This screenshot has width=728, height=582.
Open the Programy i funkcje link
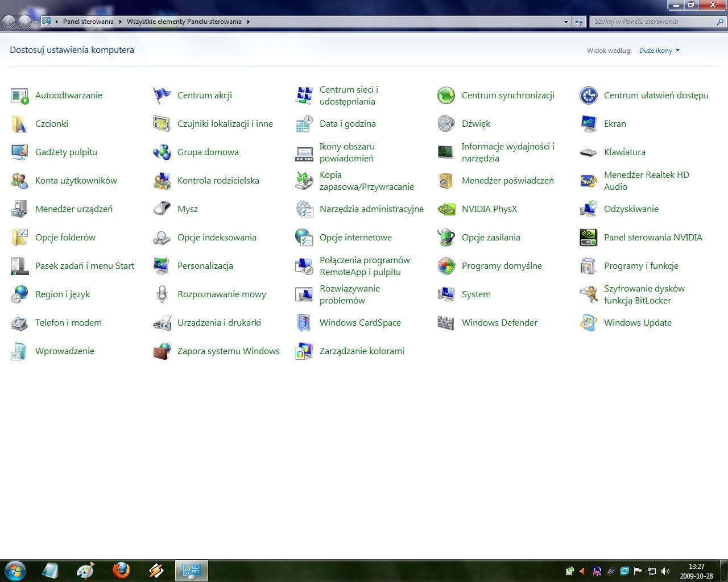click(641, 266)
